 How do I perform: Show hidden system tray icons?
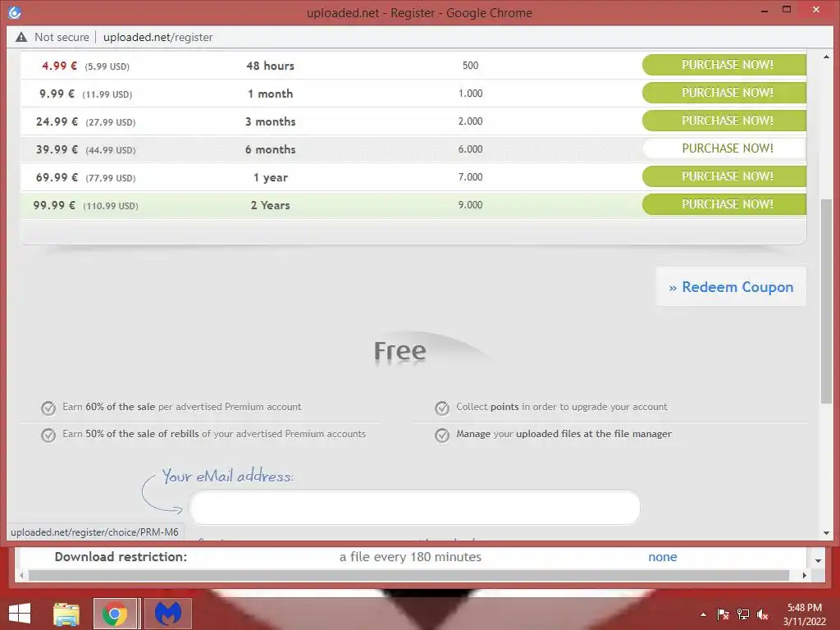tap(703, 614)
